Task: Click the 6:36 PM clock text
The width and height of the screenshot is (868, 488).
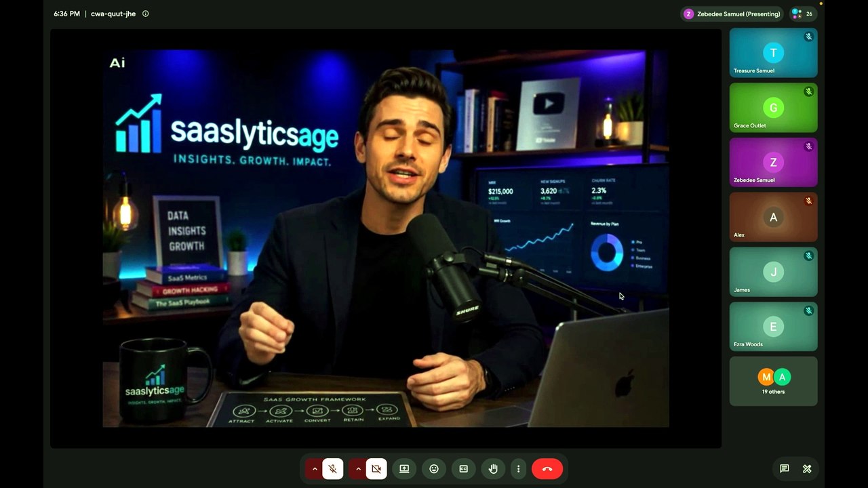Action: click(x=66, y=14)
